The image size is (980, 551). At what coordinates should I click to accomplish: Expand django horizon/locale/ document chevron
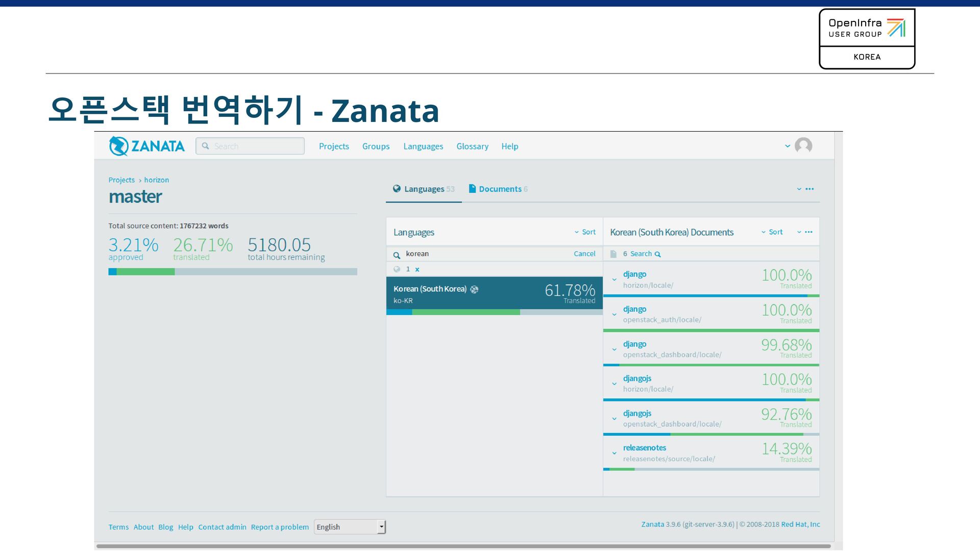pos(614,280)
